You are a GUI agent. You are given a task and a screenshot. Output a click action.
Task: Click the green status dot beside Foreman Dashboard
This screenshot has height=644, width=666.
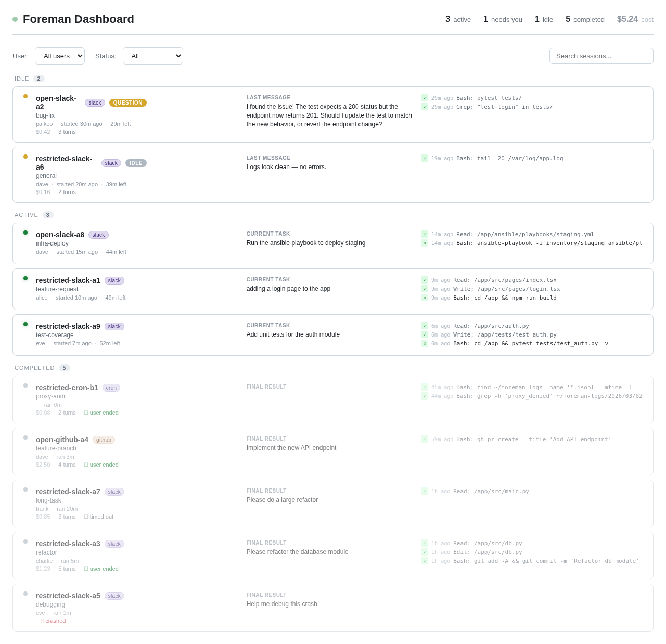[x=15, y=19]
